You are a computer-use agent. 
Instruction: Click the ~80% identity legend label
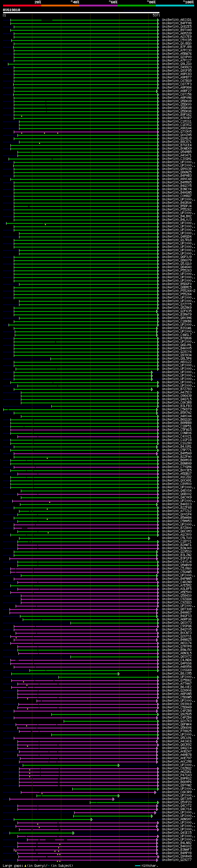151,2
